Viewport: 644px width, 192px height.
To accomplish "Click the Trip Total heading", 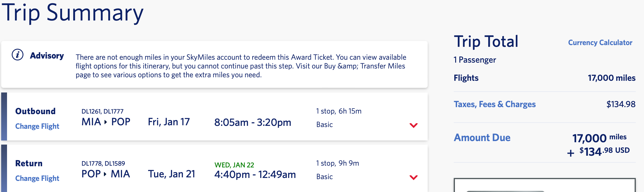I will pos(486,42).
